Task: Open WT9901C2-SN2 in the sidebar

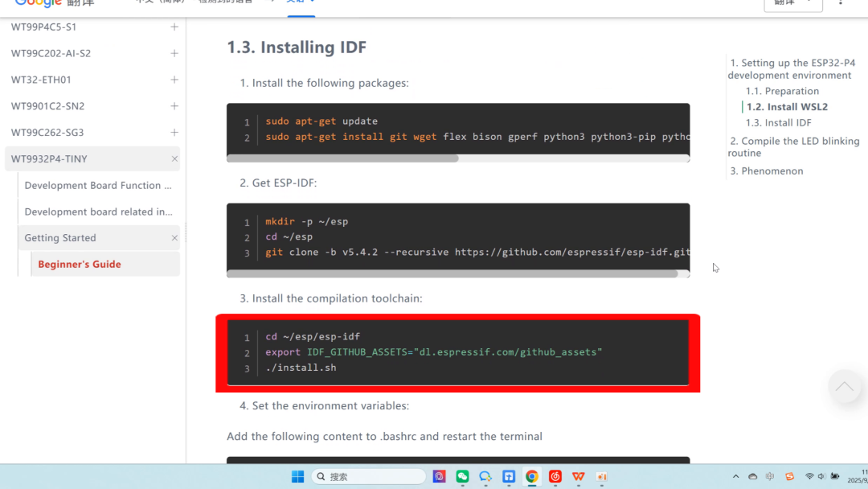Action: tap(47, 106)
